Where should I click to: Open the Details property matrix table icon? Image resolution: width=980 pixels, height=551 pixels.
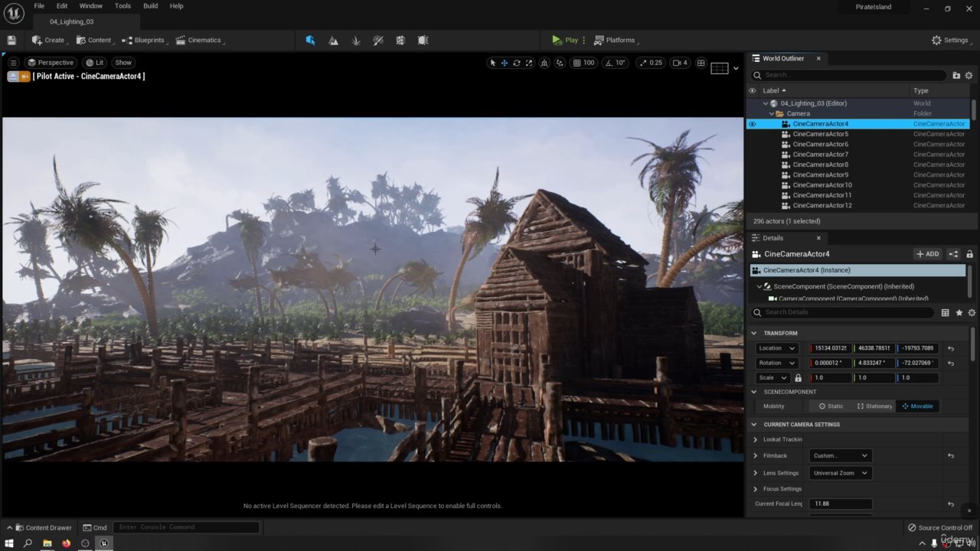coord(946,312)
